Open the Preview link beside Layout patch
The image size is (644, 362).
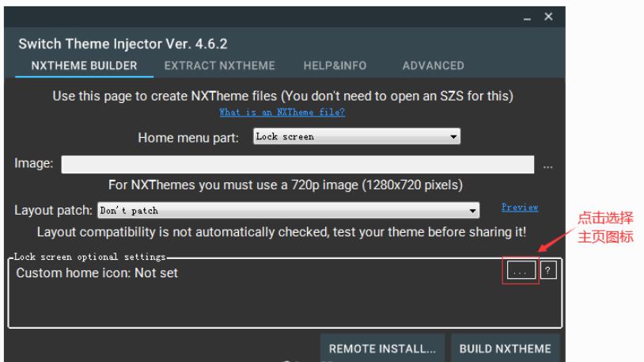520,207
